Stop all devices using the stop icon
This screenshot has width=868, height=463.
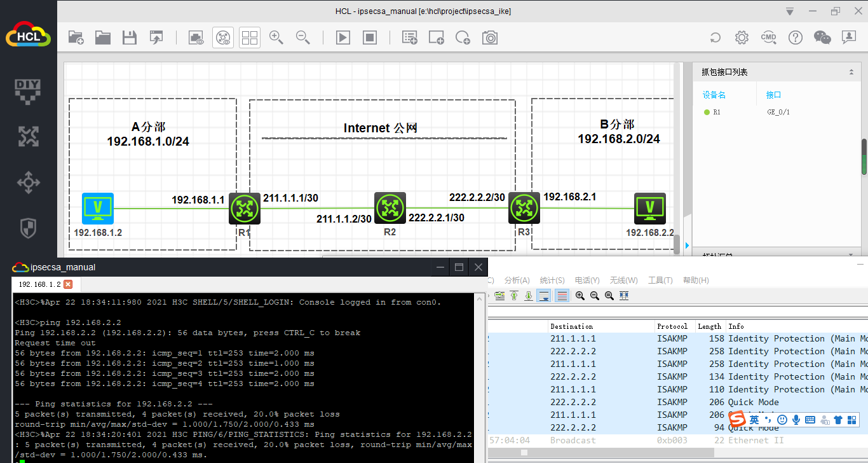[369, 38]
